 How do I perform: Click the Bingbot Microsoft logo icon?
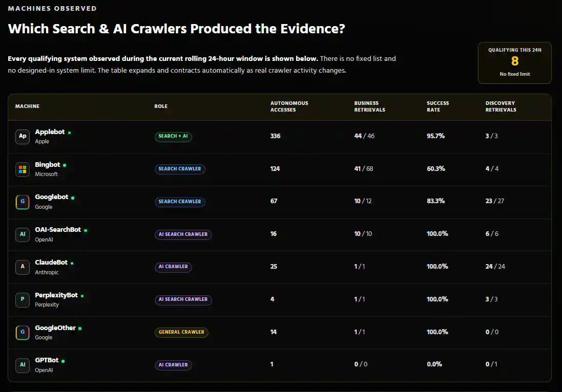click(x=22, y=169)
